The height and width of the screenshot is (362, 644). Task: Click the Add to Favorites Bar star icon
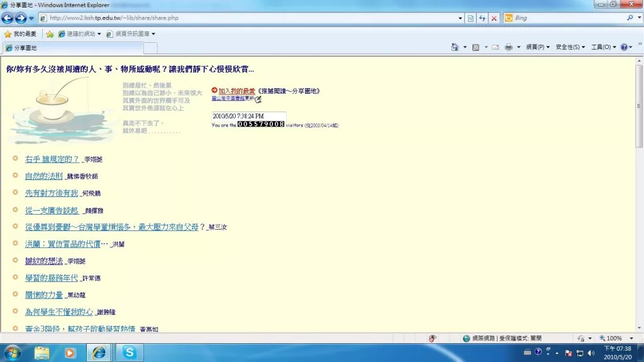point(50,34)
